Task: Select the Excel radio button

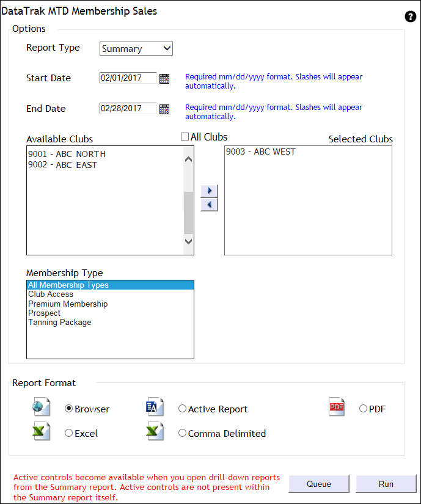Action: point(68,433)
